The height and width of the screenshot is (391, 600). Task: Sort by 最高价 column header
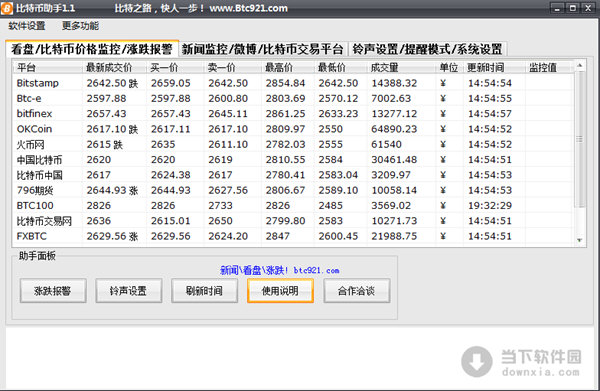[288, 68]
